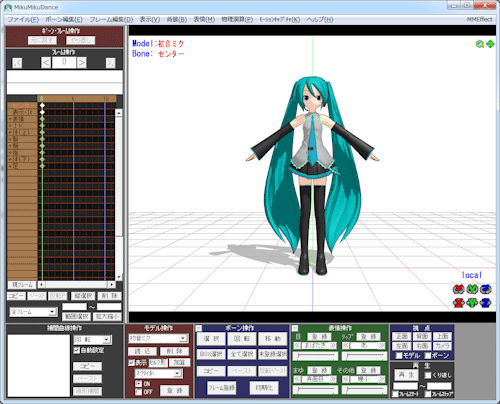Click the green viewport move arrows icon
This screenshot has width=500, height=404.
[x=490, y=44]
